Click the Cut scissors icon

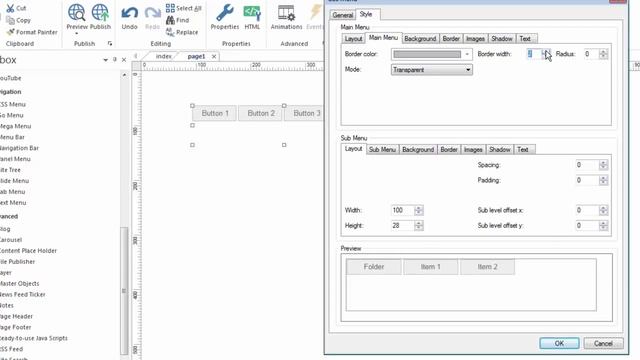click(10, 8)
